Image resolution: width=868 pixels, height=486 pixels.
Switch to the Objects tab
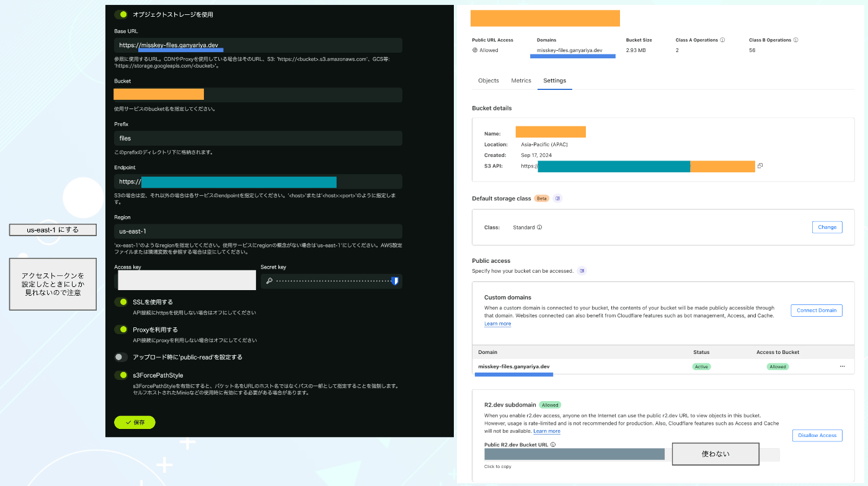tap(489, 81)
